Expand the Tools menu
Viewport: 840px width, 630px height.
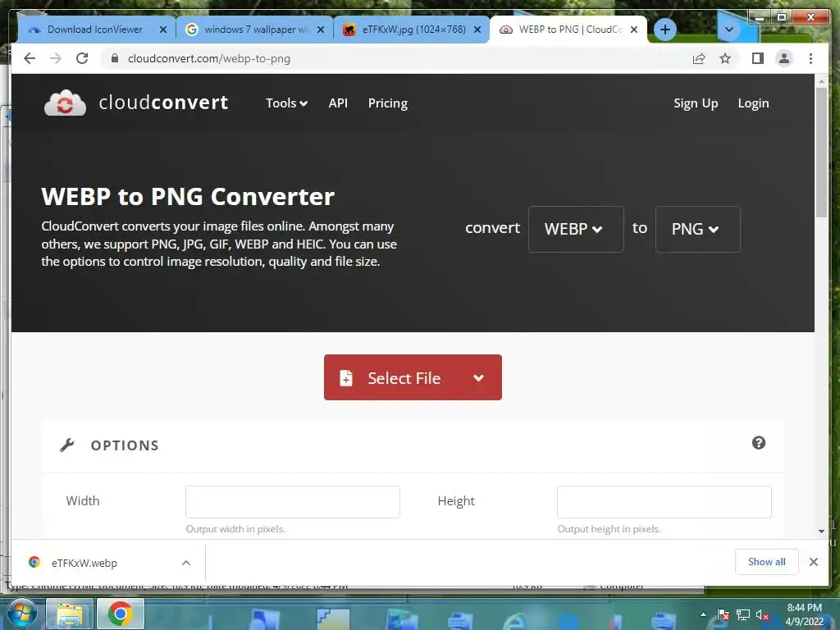pyautogui.click(x=286, y=103)
